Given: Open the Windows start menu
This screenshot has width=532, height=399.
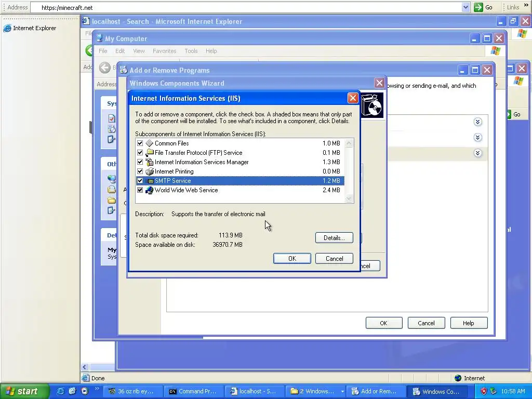Looking at the screenshot, I should (x=24, y=391).
